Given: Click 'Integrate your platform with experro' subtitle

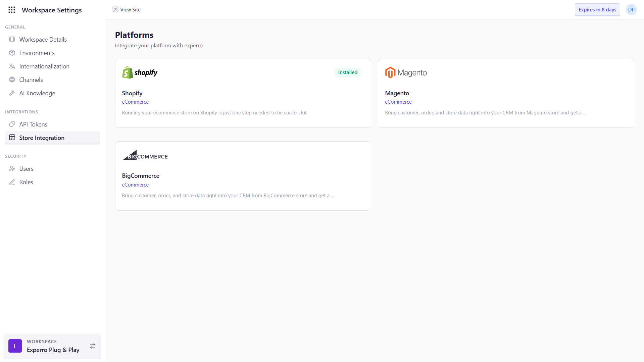Looking at the screenshot, I should click(159, 45).
